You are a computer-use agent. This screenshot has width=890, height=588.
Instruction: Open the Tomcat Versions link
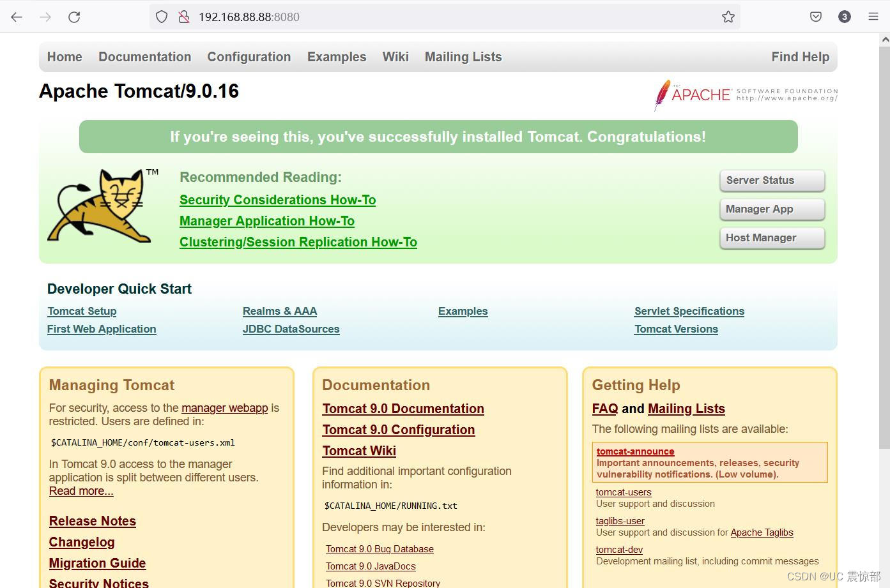[x=676, y=329]
